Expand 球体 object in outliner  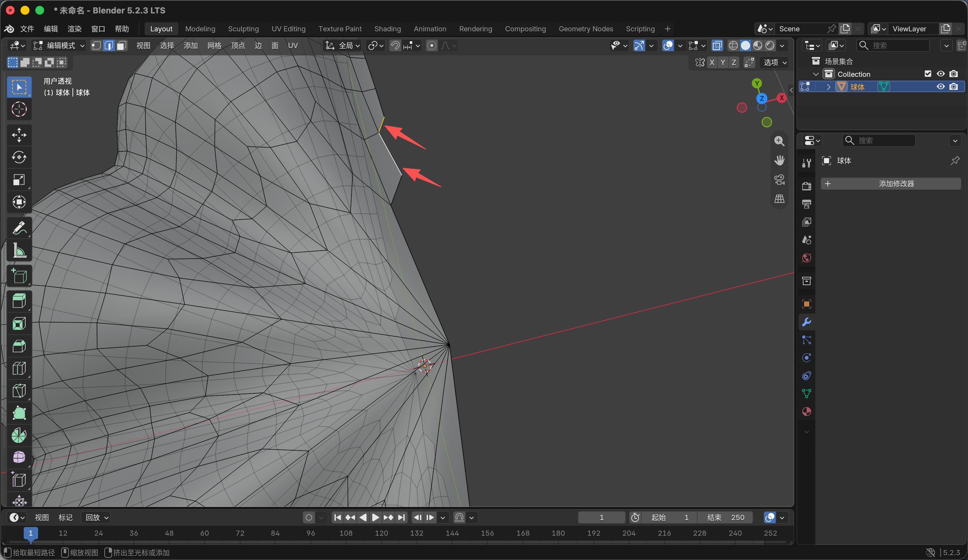[828, 87]
